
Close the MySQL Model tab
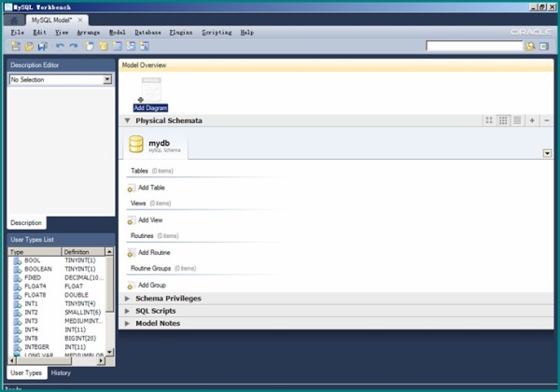80,20
